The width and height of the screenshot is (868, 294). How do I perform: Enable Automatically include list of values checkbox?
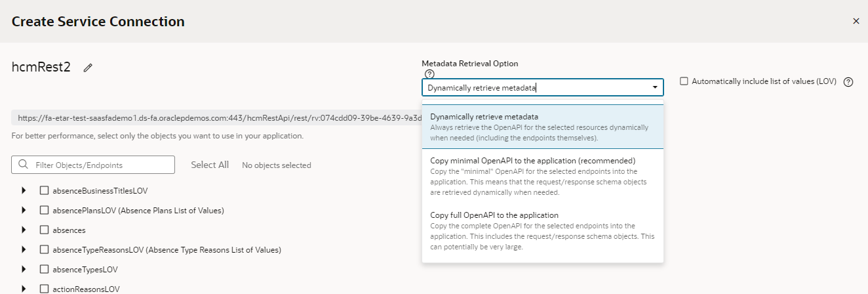click(684, 81)
